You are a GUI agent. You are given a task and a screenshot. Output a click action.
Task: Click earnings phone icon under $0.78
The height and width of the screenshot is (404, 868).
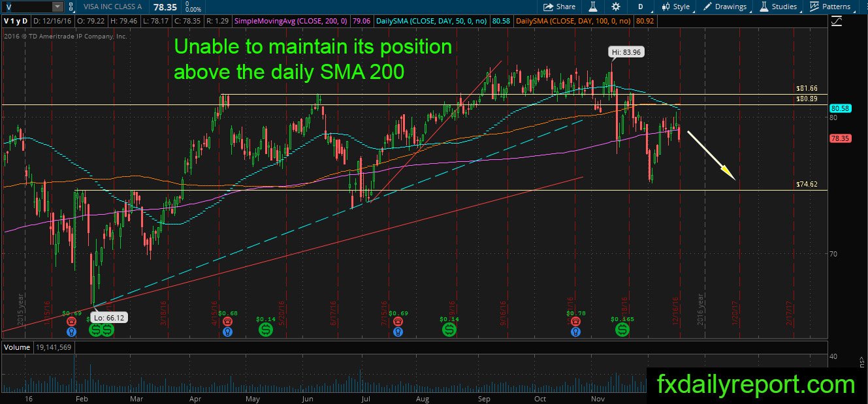(x=575, y=321)
